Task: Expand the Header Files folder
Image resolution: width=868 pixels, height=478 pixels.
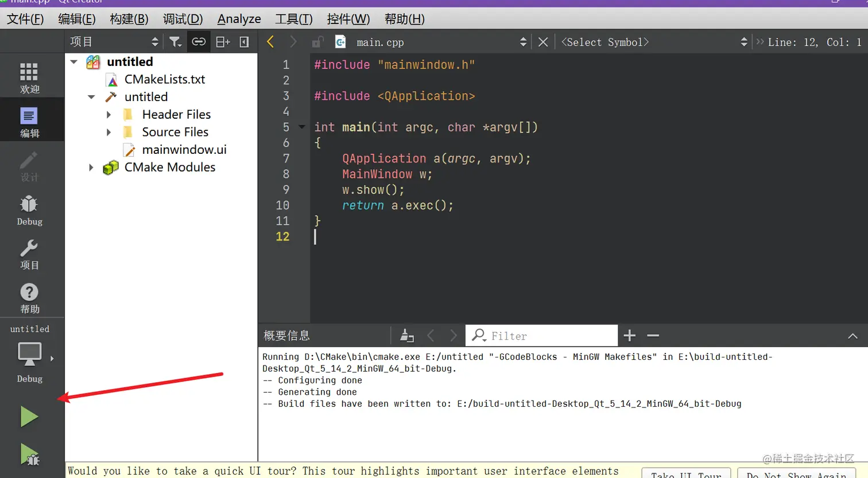Action: pyautogui.click(x=108, y=115)
